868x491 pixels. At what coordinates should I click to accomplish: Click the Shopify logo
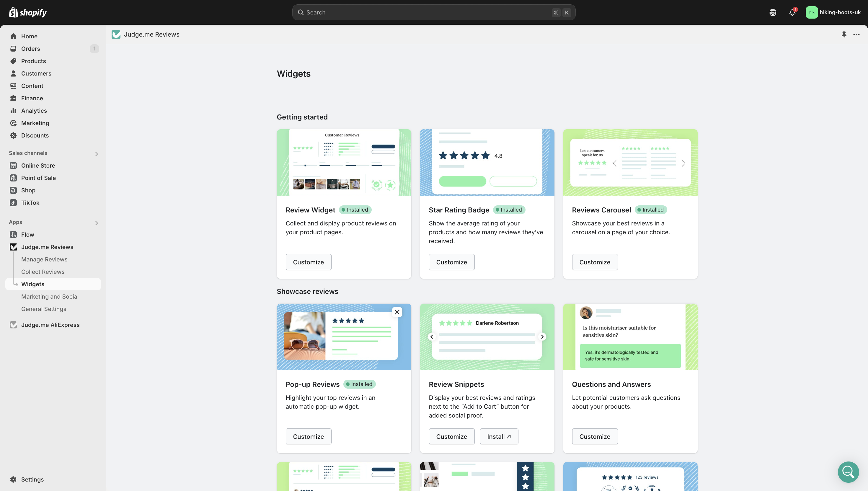click(x=28, y=12)
